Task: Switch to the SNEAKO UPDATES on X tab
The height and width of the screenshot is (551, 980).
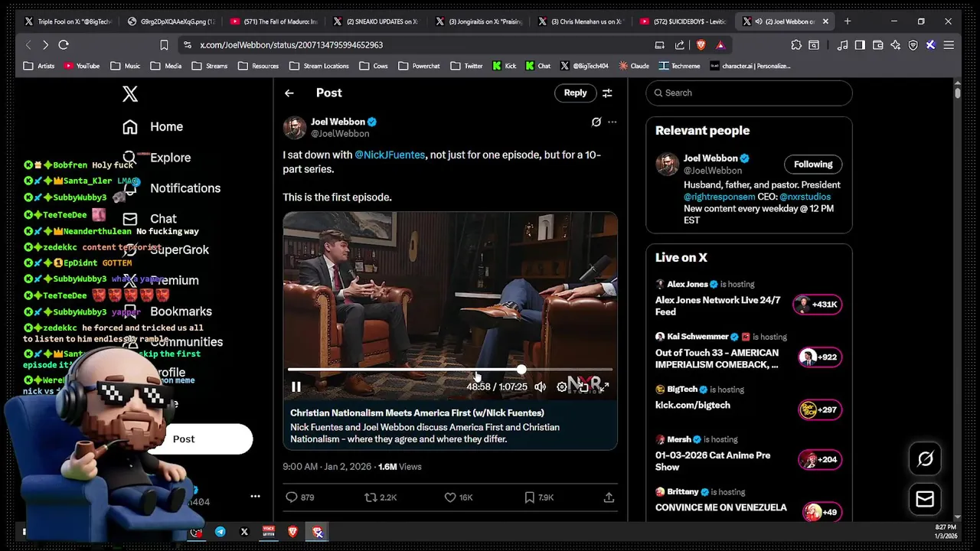Action: (375, 21)
